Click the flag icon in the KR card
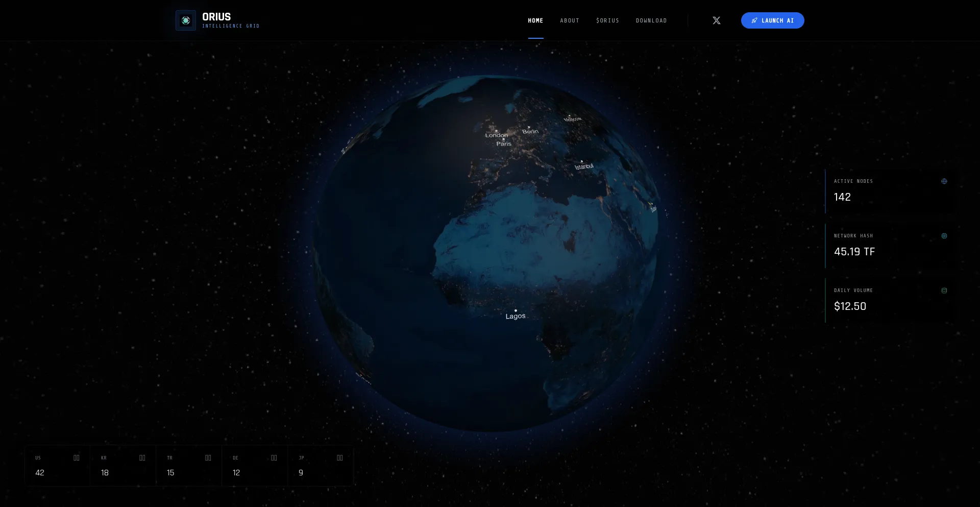This screenshot has width=980, height=507. click(x=142, y=458)
